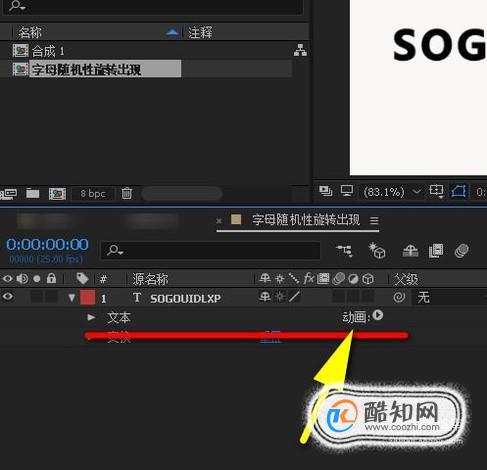The image size is (487, 470).
Task: Create a new composition from footer icon
Action: (57, 193)
